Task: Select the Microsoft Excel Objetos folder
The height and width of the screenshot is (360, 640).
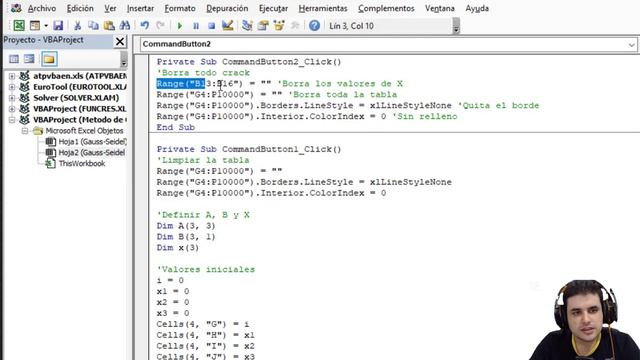Action: tap(84, 131)
